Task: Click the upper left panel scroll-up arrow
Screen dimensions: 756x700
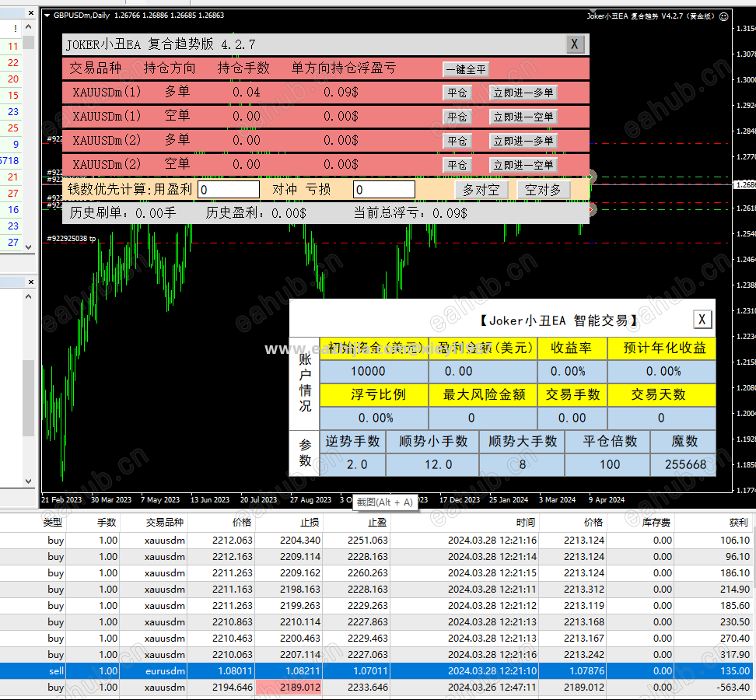Action: click(29, 27)
